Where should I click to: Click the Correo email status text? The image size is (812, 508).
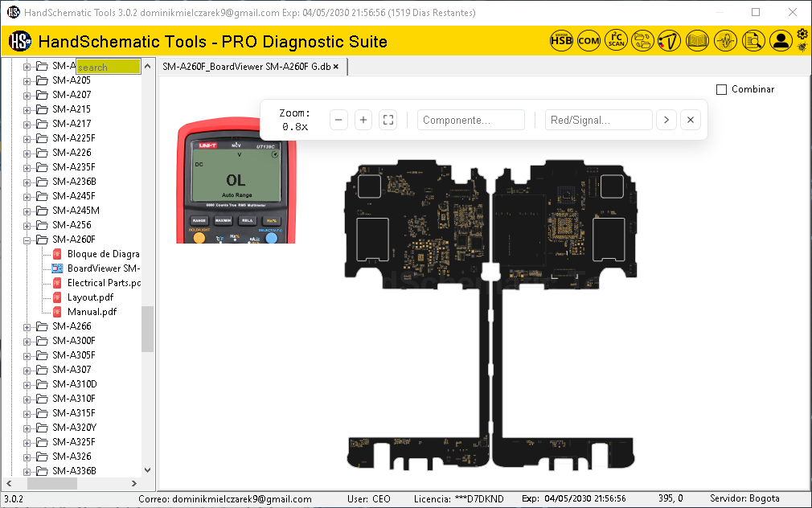tap(225, 499)
